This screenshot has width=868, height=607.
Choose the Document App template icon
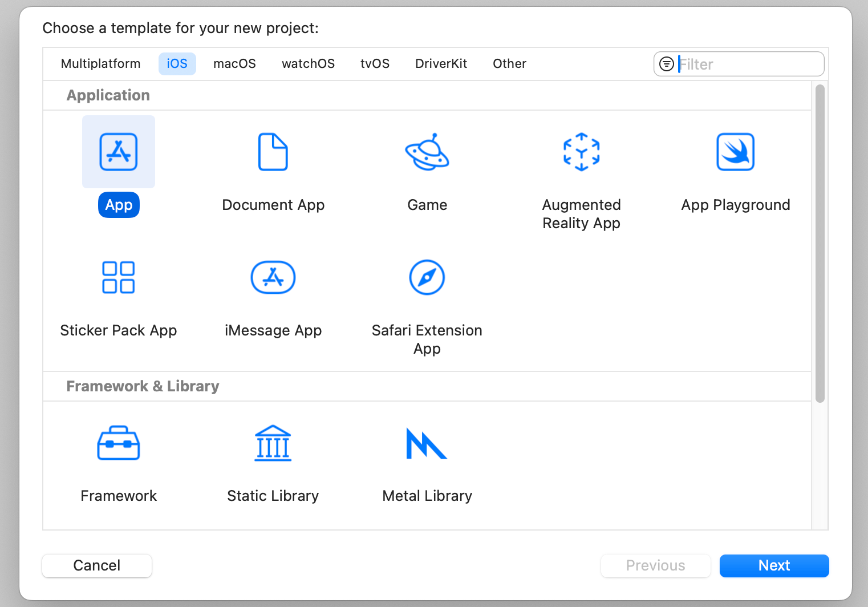(273, 152)
